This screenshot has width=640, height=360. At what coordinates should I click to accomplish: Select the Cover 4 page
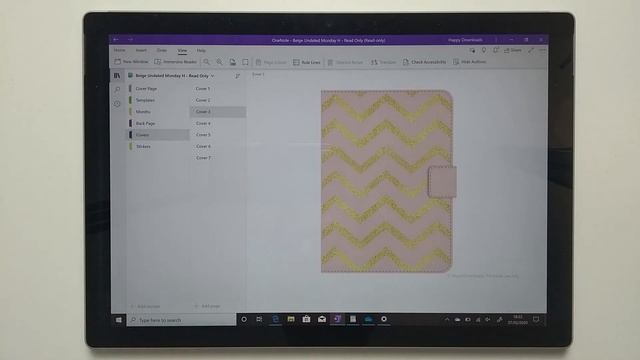tap(218, 123)
